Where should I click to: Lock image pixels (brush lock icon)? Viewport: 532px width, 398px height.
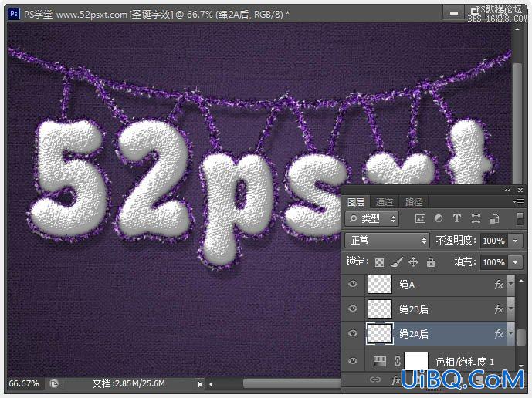coord(397,262)
